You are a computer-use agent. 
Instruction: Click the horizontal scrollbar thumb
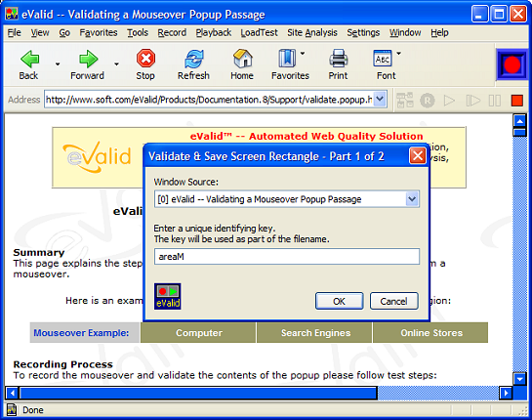point(198,394)
